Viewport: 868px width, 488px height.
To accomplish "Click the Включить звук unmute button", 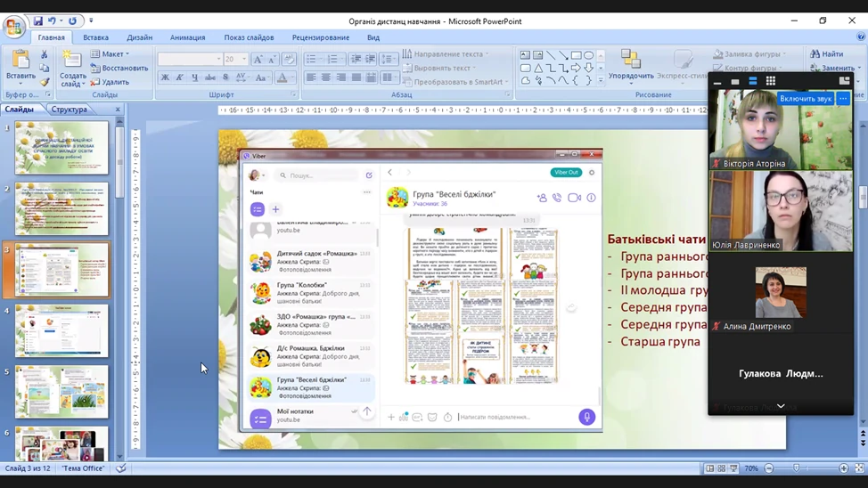I will [805, 99].
